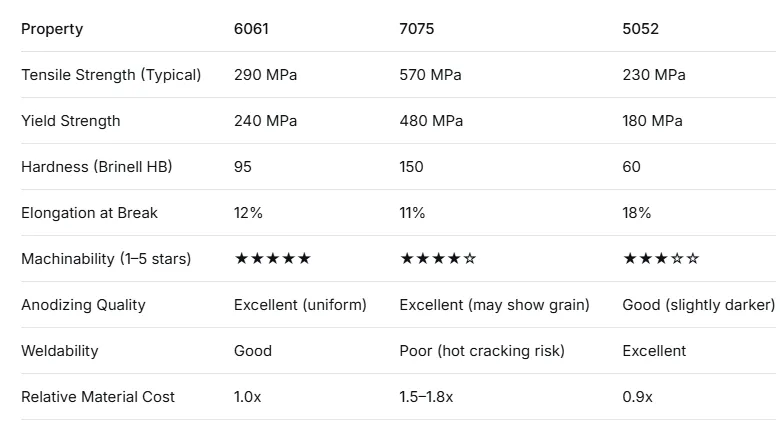Click the "Excellent (may show grain)" cell
782x422 pixels.
[494, 305]
